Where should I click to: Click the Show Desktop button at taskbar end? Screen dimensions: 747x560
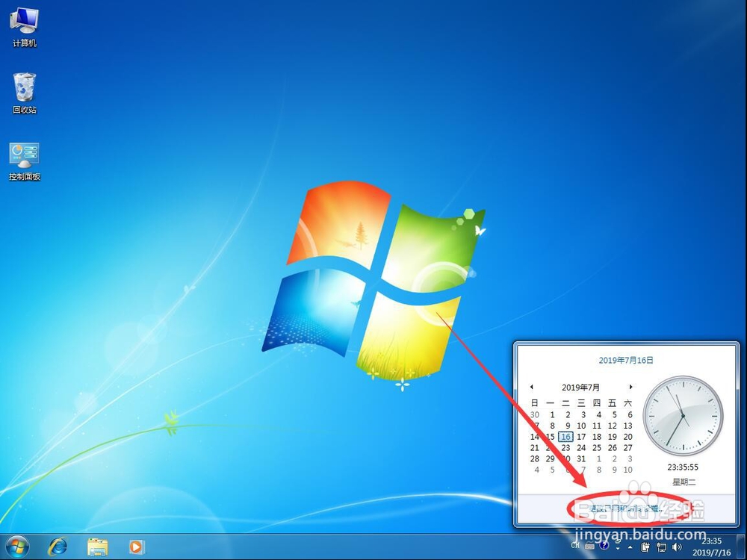tap(741, 547)
